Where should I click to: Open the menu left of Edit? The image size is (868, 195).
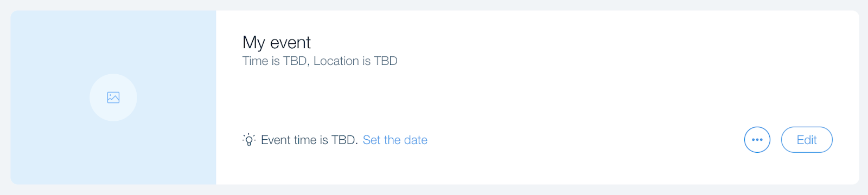click(757, 140)
